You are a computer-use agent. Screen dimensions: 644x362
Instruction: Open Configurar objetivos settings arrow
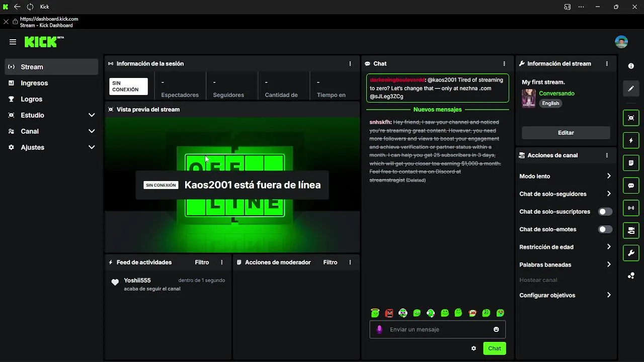609,295
